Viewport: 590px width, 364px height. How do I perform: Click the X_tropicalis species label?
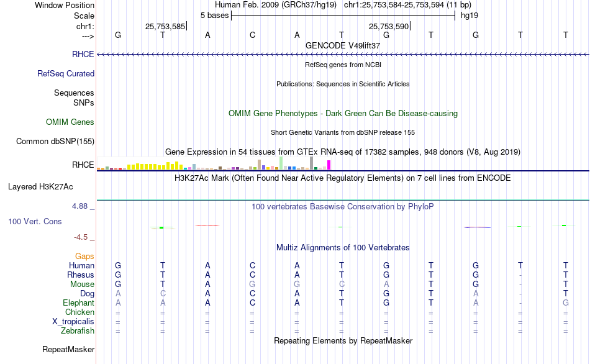[73, 322]
